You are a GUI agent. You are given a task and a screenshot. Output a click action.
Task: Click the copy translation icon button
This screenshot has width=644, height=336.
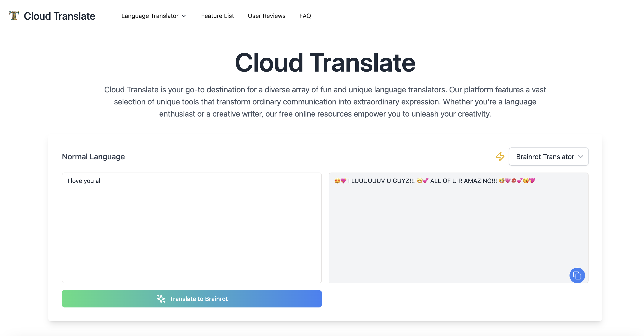coord(577,276)
